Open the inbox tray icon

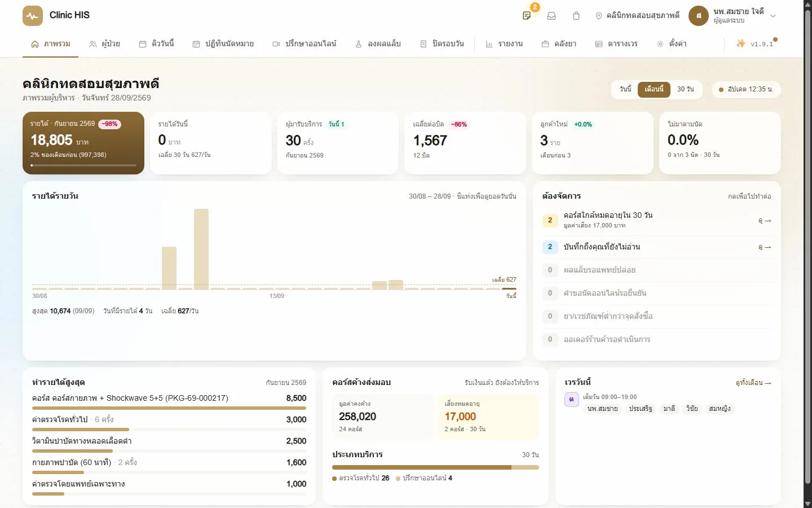click(x=551, y=16)
